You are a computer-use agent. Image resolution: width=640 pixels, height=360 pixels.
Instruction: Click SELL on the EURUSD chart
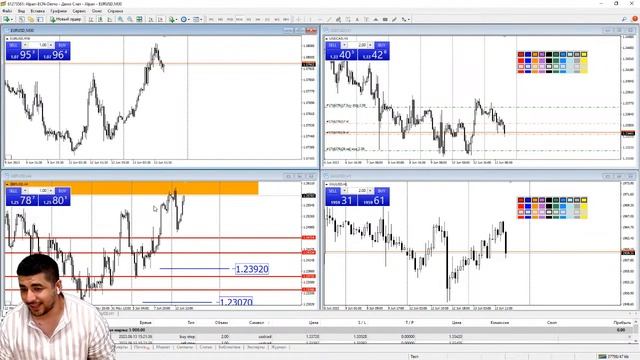point(13,45)
